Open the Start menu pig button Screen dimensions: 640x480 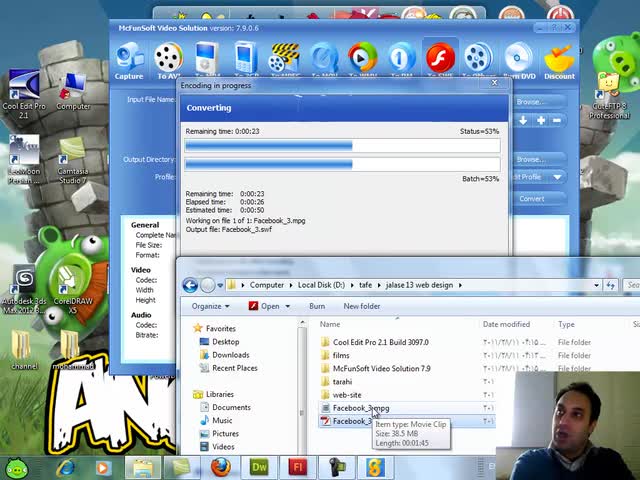point(16,467)
